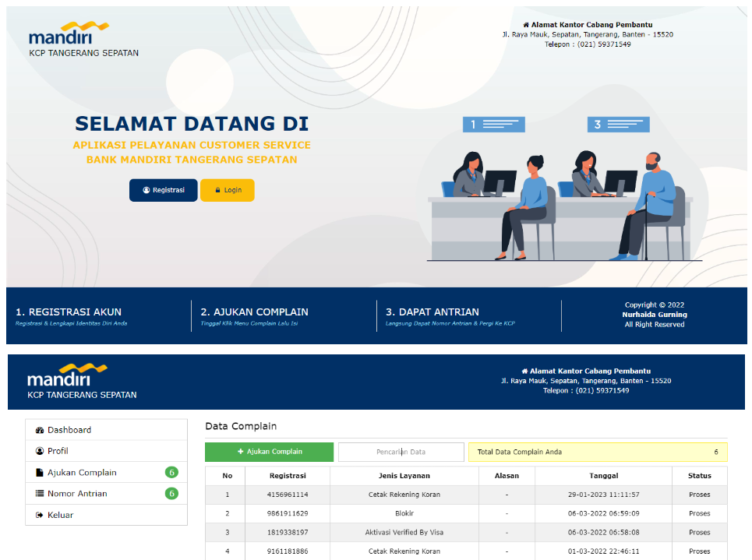This screenshot has width=752, height=560.
Task: Click the Profil user circle icon
Action: tap(40, 451)
